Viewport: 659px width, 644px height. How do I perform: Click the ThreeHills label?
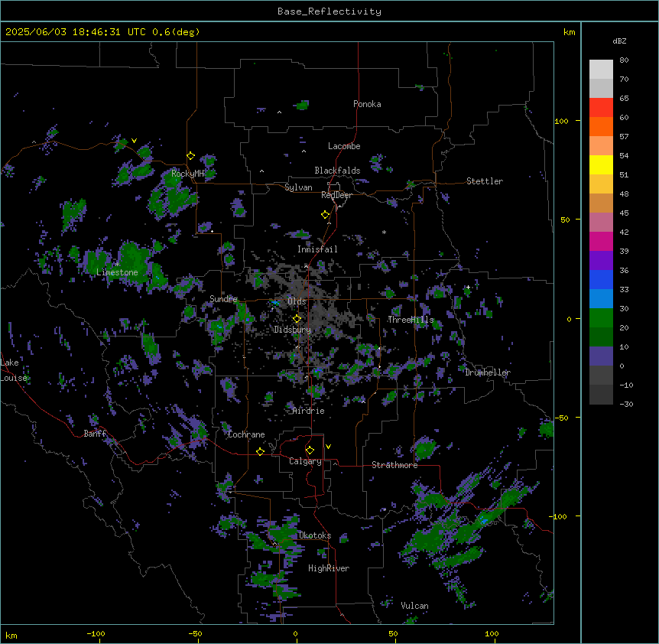click(x=411, y=320)
